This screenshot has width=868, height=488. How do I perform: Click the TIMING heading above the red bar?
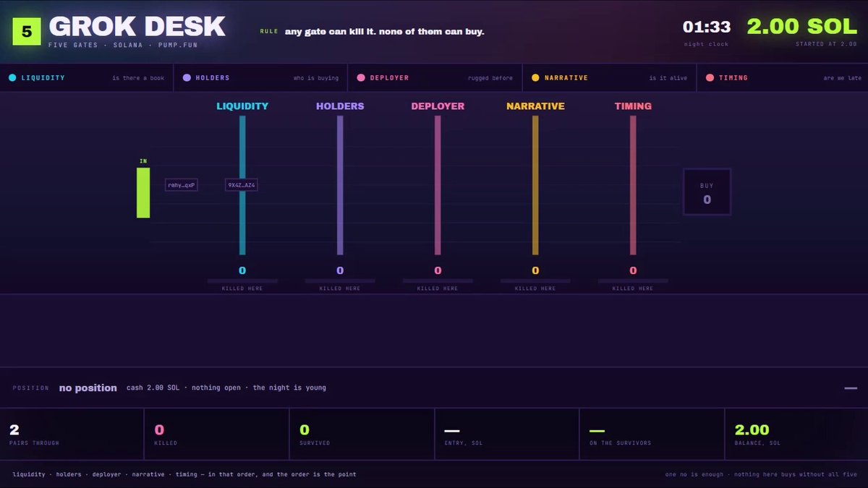[x=633, y=106]
